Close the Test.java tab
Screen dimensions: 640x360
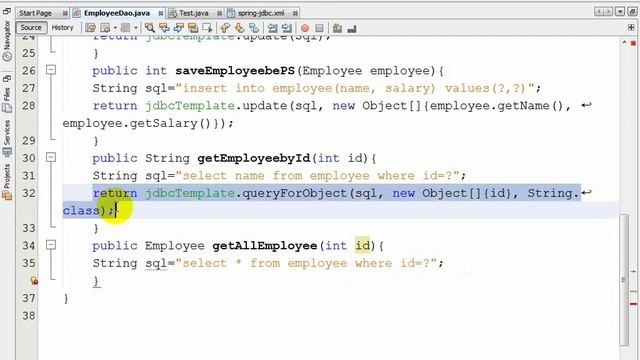tap(220, 13)
